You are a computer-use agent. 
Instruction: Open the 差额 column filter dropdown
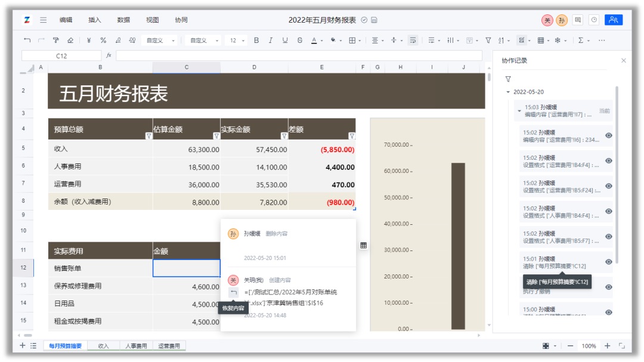pyautogui.click(x=352, y=135)
